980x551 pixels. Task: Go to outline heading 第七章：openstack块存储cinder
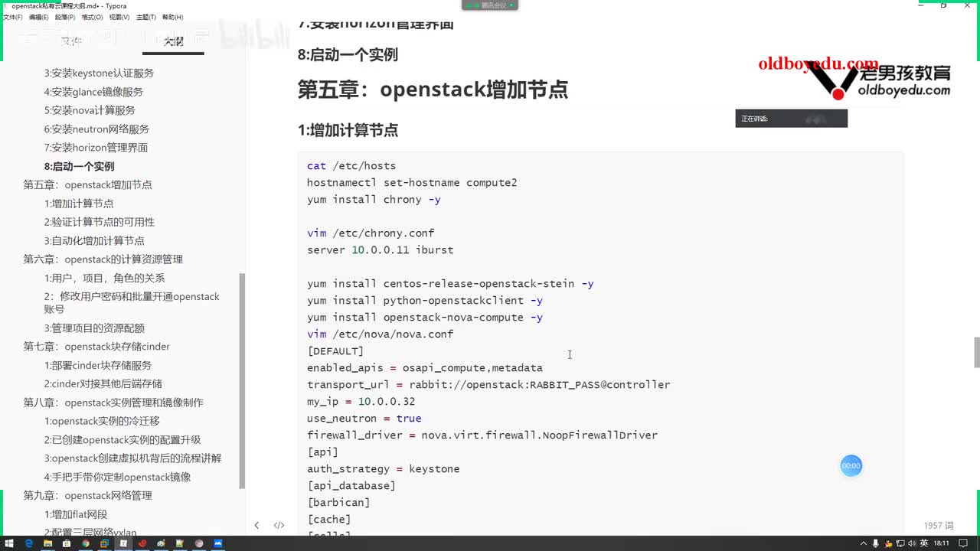click(96, 347)
